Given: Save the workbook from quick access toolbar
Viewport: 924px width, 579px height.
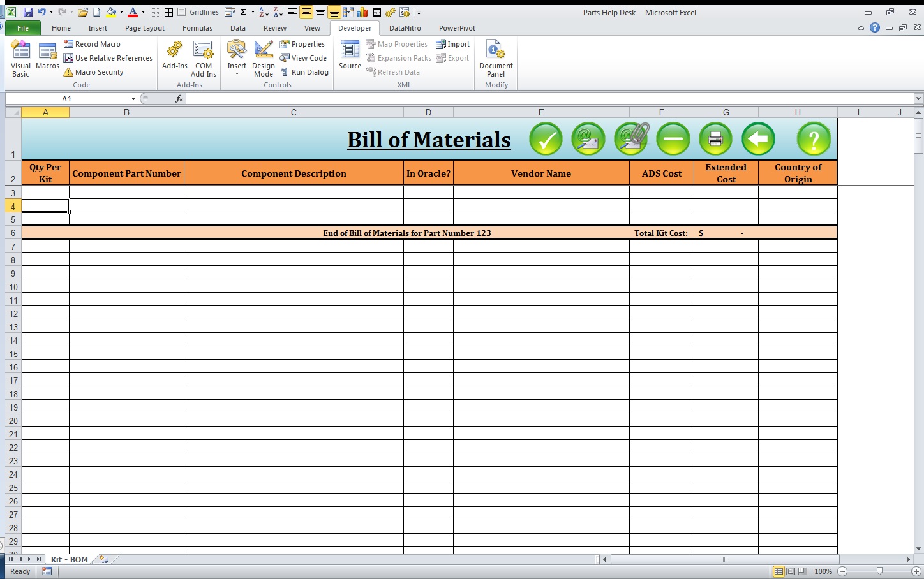Looking at the screenshot, I should 27,12.
